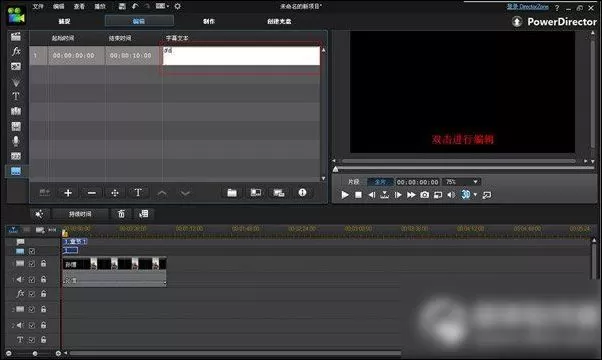
Task: Undock the preview window
Action: point(487,195)
